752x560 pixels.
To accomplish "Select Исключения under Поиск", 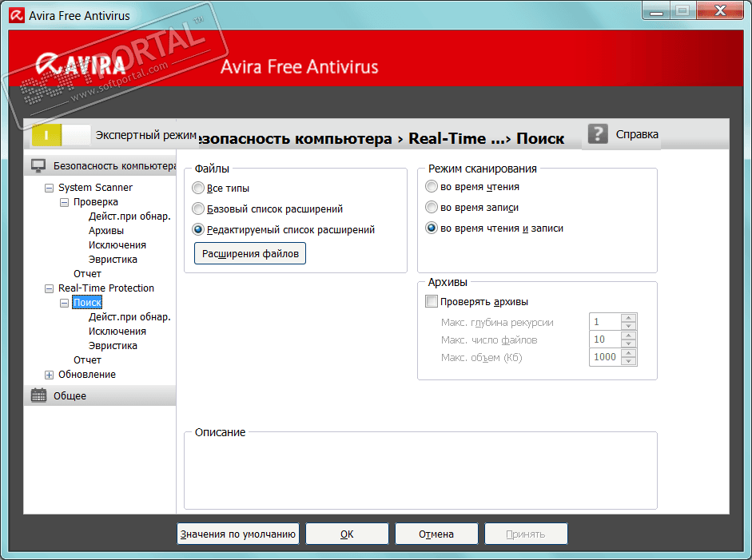I will point(117,332).
